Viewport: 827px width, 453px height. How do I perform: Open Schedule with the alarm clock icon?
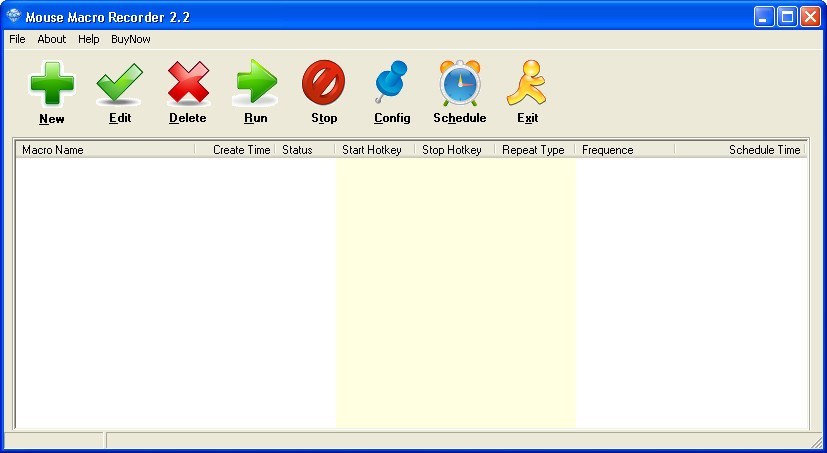(x=460, y=83)
